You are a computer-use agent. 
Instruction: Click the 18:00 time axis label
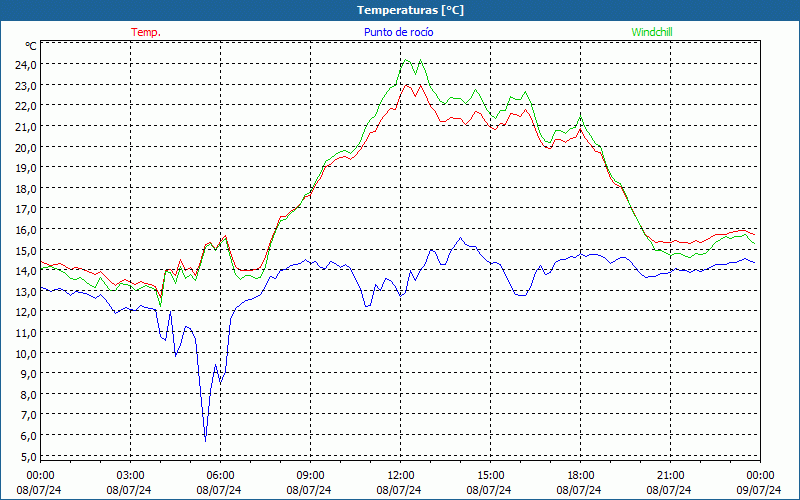click(x=581, y=476)
